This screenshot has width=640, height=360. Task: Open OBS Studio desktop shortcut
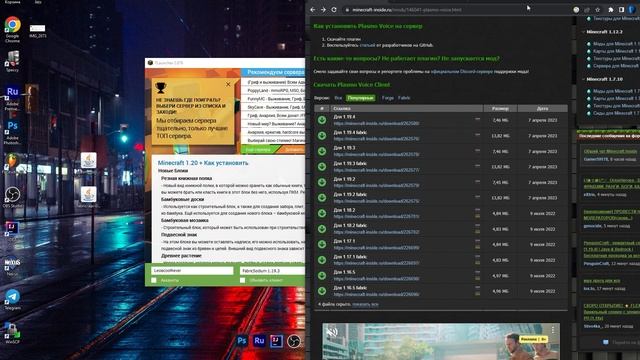[13, 197]
